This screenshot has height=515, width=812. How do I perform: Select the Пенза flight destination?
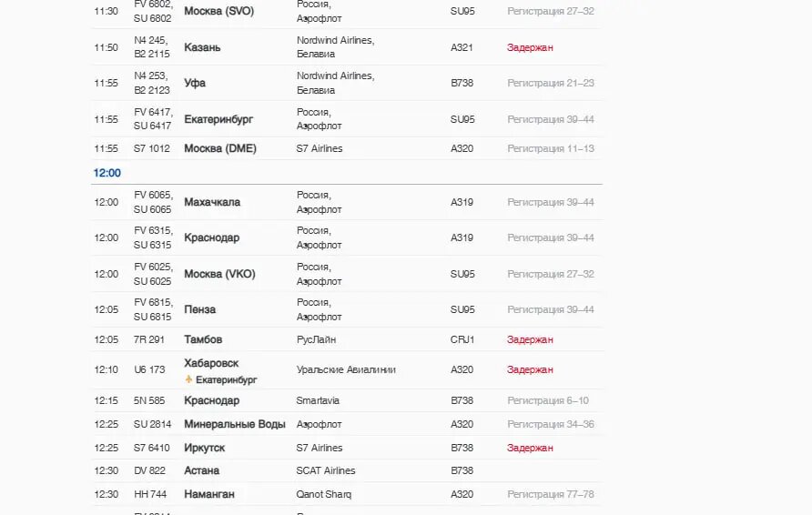[x=199, y=309]
